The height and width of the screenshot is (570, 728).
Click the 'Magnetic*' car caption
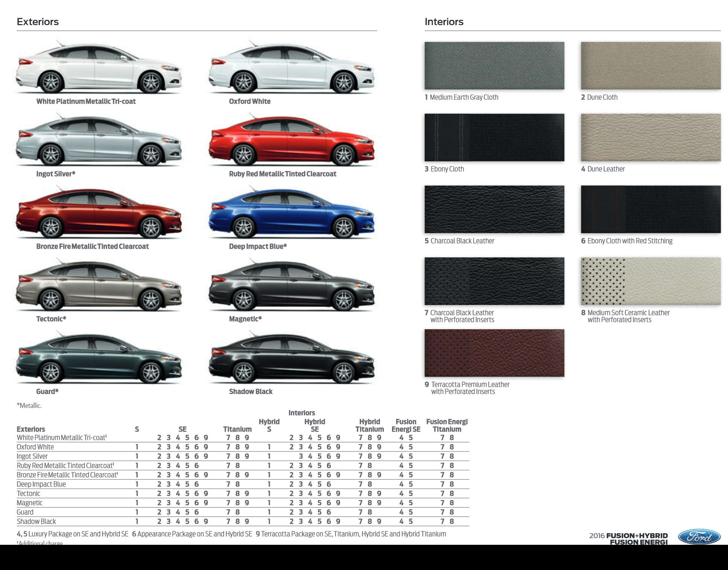pos(245,319)
